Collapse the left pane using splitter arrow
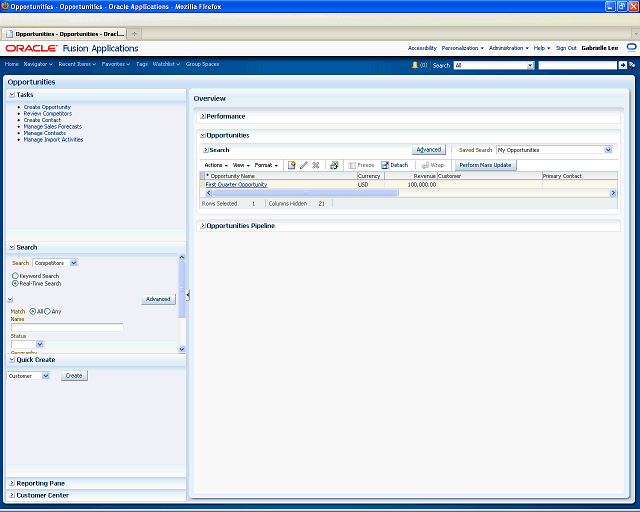The image size is (640, 512). [x=188, y=295]
